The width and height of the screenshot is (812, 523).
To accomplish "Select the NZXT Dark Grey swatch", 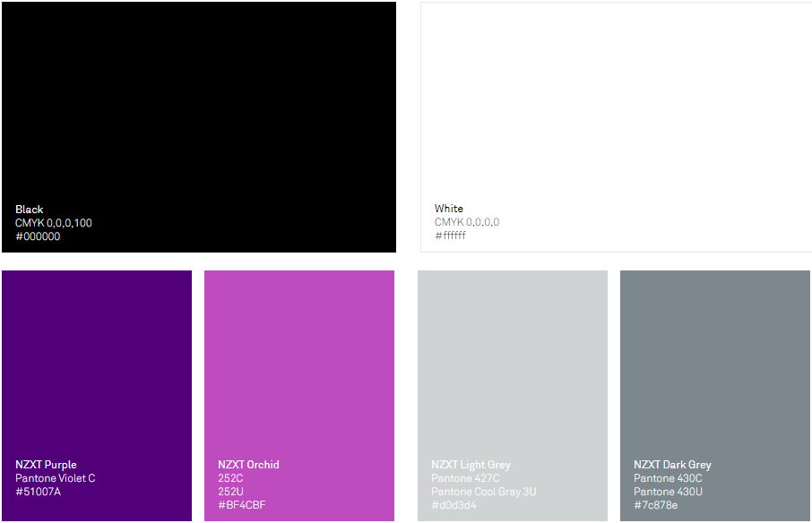I will [715, 396].
